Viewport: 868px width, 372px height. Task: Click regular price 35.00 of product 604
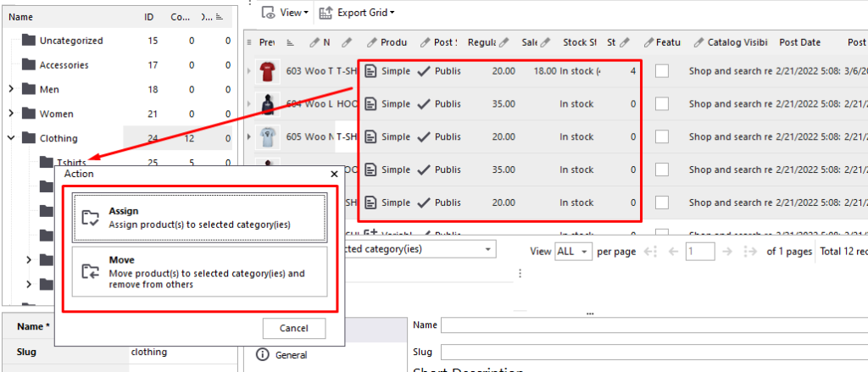click(504, 103)
